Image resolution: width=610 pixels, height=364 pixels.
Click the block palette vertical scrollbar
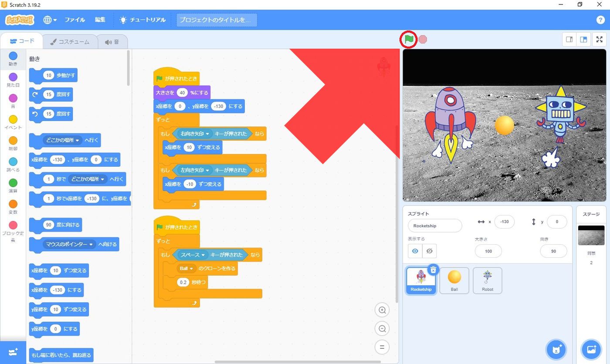pyautogui.click(x=129, y=68)
